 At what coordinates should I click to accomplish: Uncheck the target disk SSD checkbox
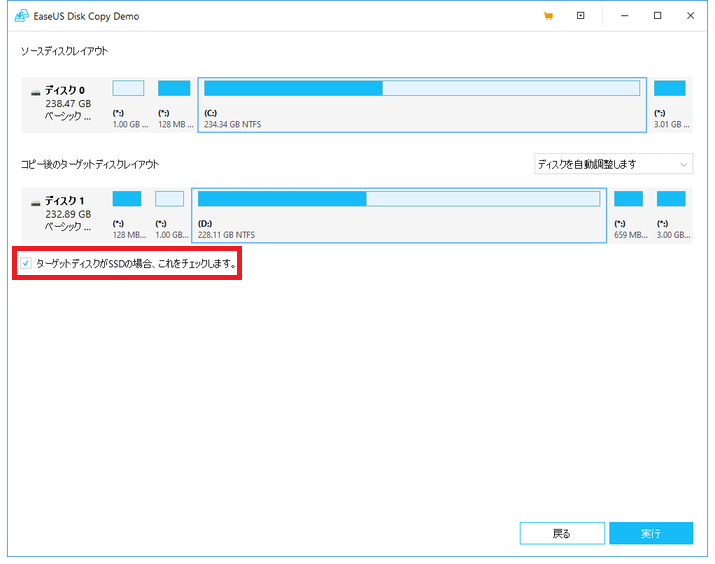coord(26,265)
